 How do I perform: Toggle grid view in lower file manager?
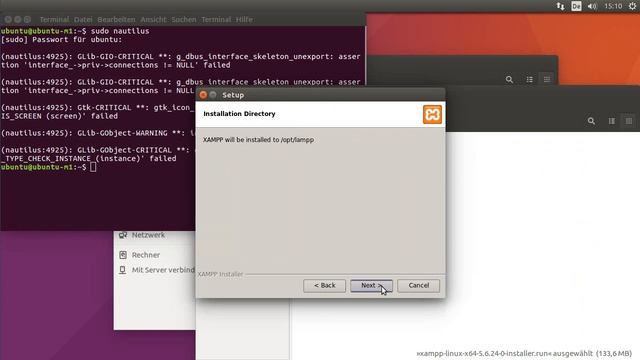pyautogui.click(x=629, y=121)
